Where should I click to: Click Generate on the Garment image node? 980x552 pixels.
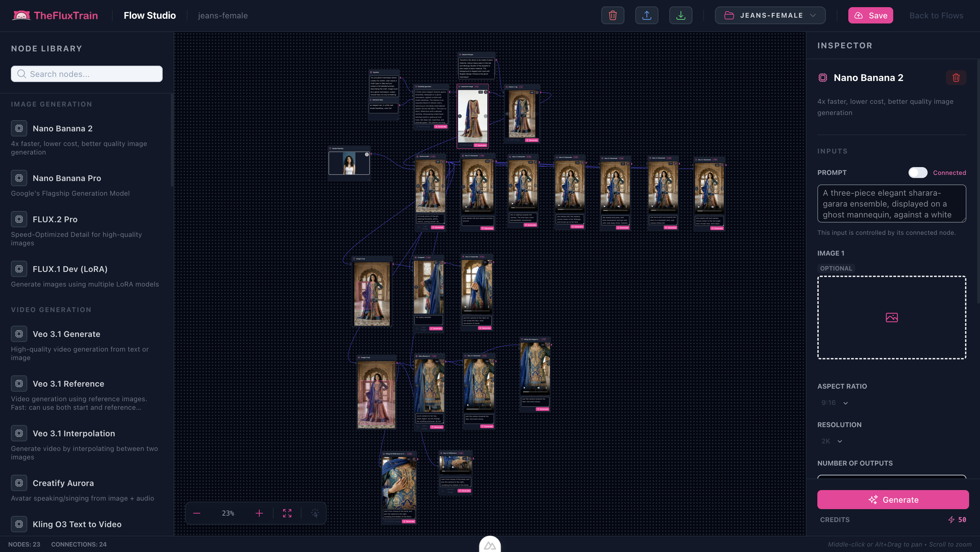(x=480, y=145)
